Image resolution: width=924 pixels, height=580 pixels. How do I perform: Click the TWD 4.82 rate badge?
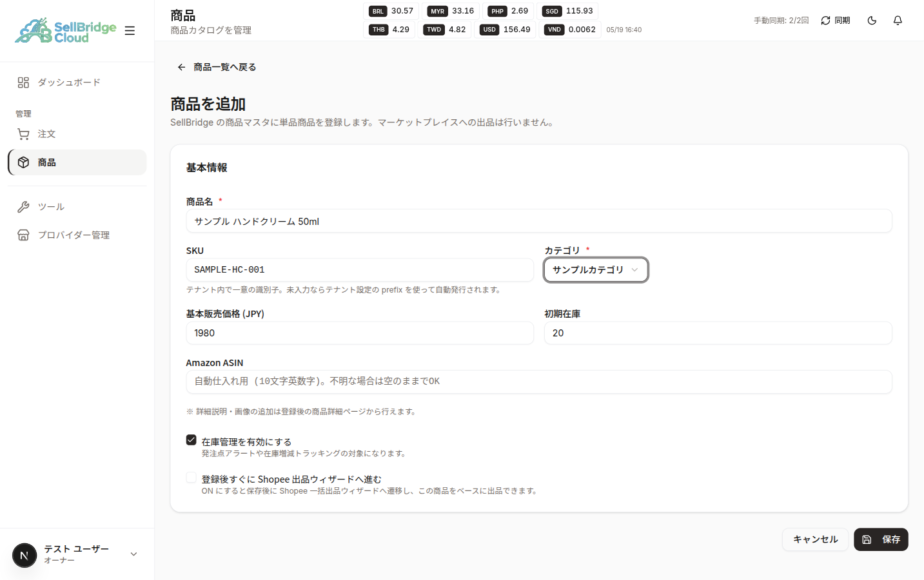coord(445,30)
